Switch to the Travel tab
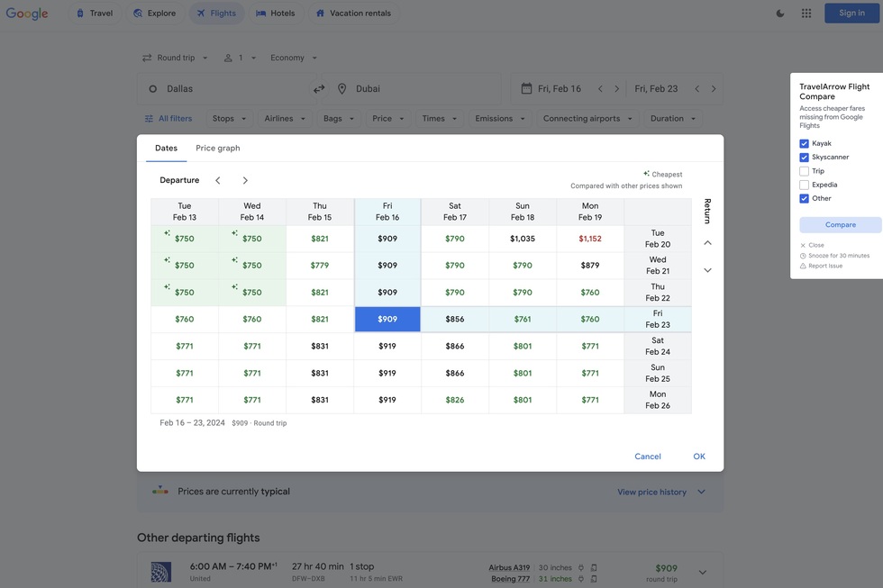The width and height of the screenshot is (883, 588). [94, 13]
